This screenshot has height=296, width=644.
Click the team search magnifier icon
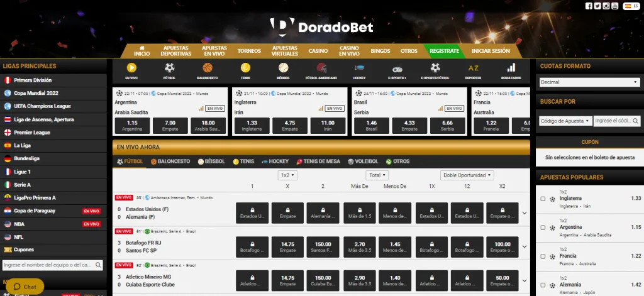(98, 265)
